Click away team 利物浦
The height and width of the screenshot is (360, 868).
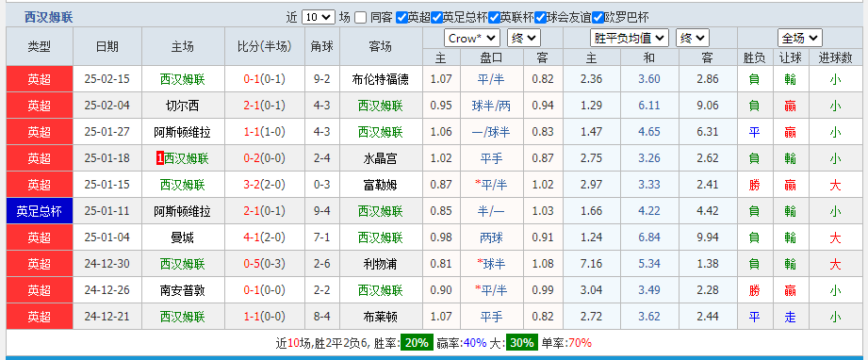coord(381,264)
